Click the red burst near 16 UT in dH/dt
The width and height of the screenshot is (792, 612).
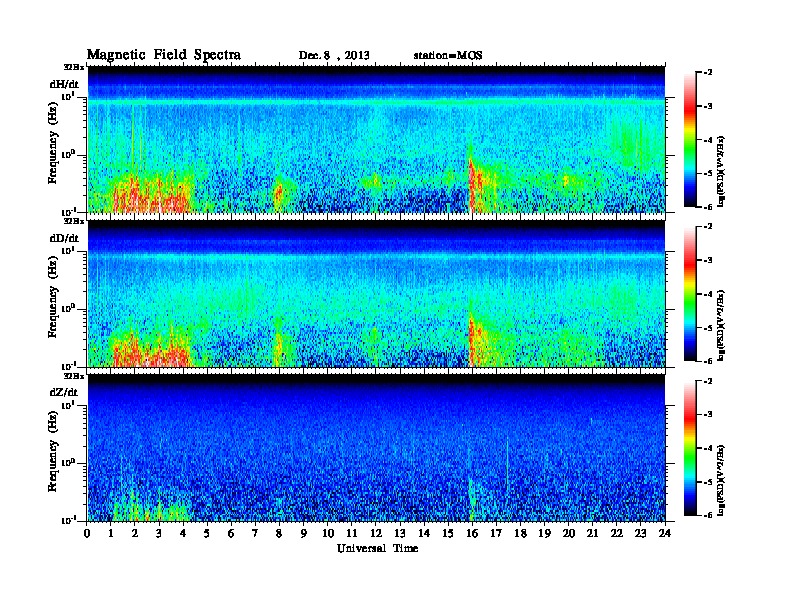474,184
